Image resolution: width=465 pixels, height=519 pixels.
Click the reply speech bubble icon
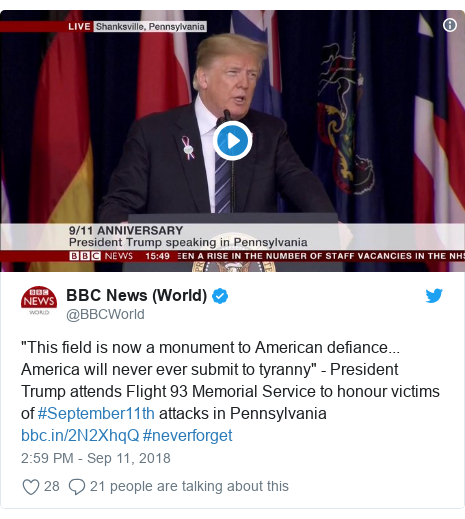coord(77,487)
